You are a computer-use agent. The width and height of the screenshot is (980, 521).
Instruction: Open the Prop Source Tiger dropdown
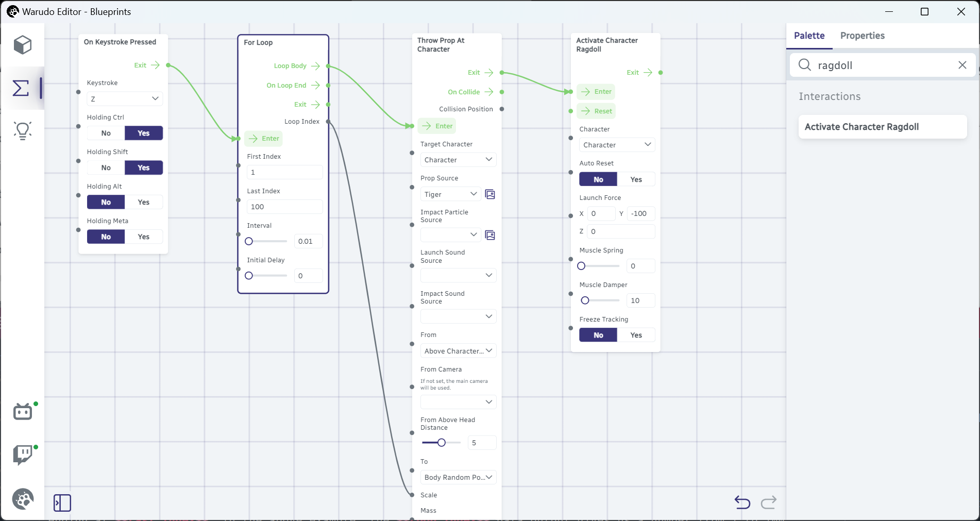click(451, 194)
